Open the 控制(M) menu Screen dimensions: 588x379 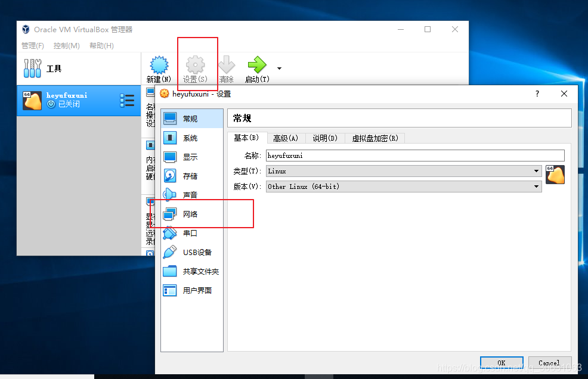point(66,46)
